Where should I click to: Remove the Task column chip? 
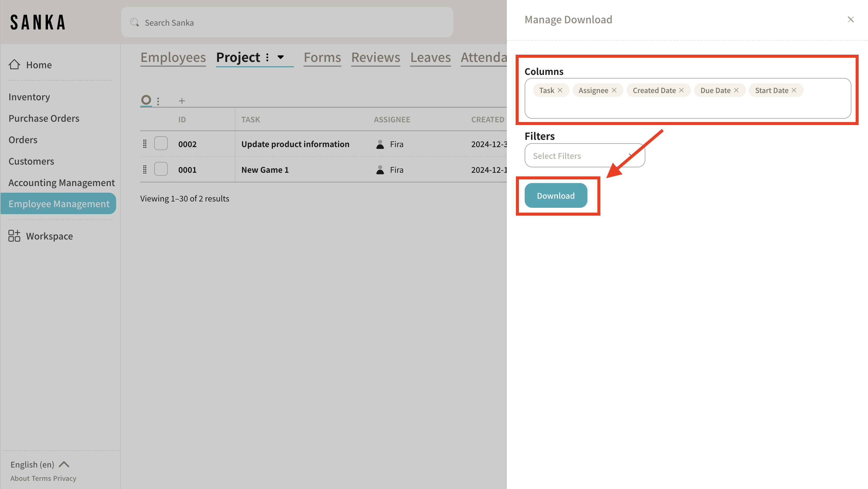click(x=560, y=90)
